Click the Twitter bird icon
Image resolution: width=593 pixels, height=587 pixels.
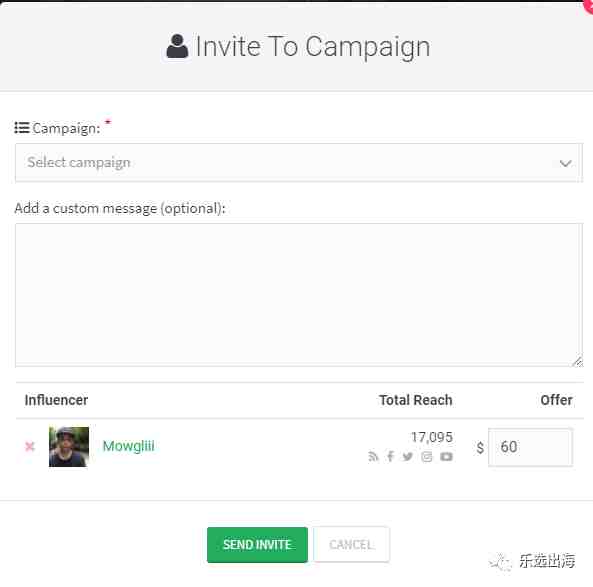click(x=407, y=457)
